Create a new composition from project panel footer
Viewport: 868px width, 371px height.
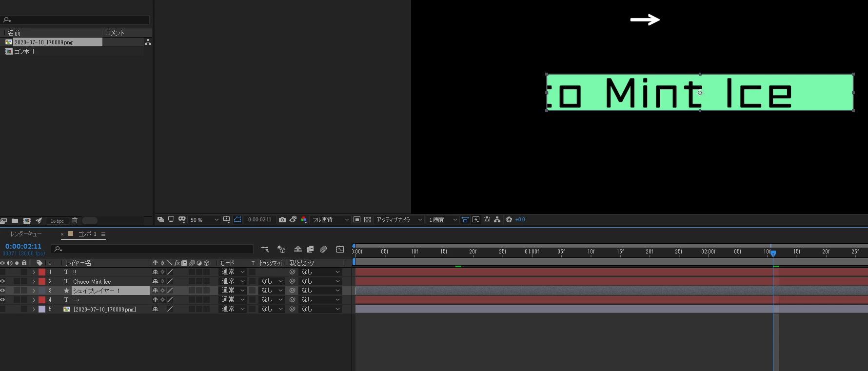(27, 221)
